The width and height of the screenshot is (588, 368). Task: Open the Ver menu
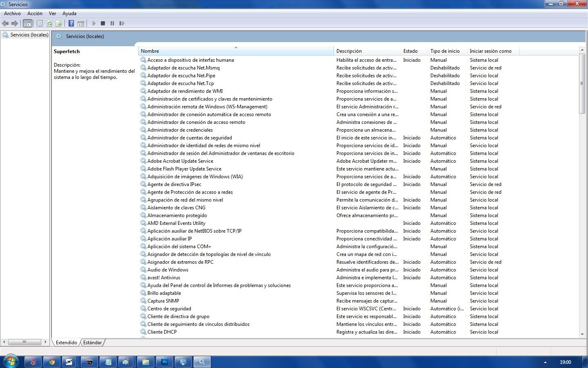point(52,13)
